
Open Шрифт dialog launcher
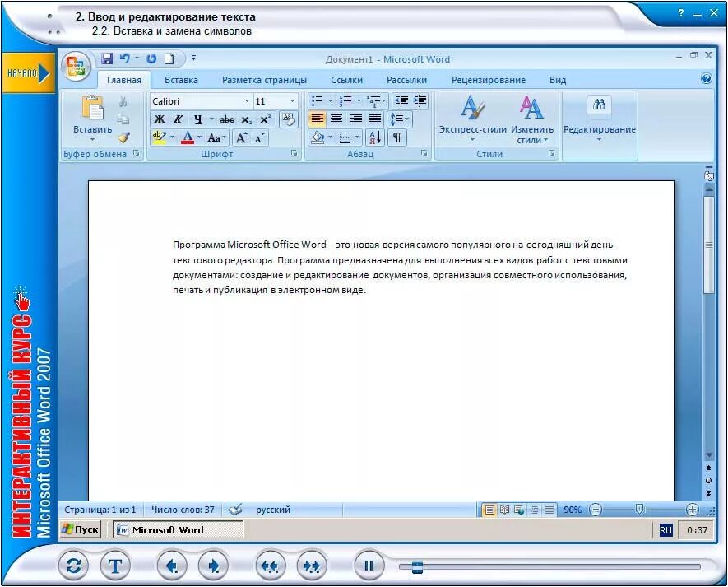pyautogui.click(x=294, y=153)
